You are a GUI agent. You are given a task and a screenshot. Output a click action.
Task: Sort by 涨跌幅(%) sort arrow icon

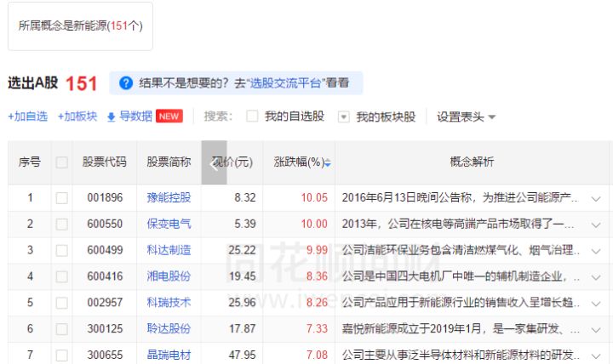tap(328, 162)
